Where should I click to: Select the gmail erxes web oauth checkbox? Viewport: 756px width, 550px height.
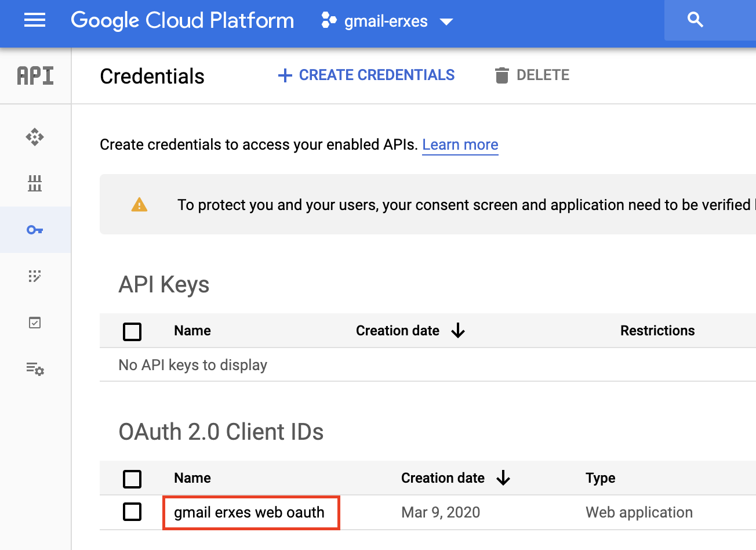(132, 512)
